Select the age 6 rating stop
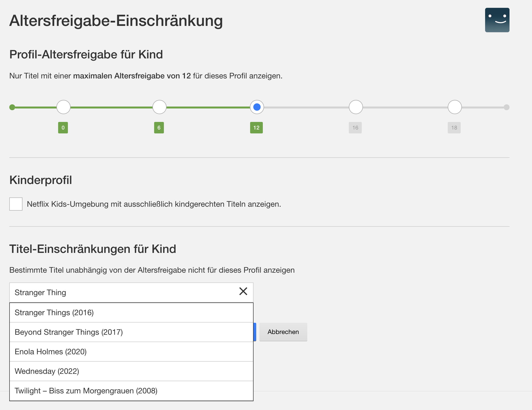The image size is (532, 410). [x=160, y=107]
